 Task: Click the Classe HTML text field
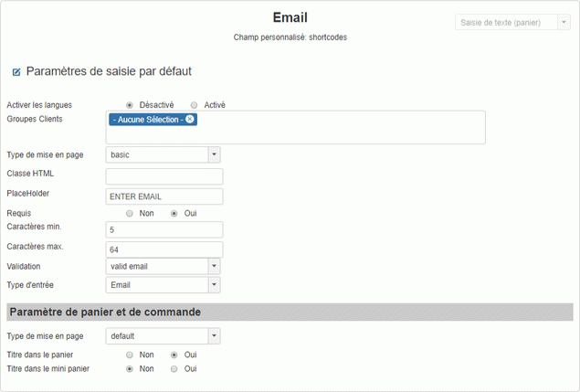tap(164, 176)
